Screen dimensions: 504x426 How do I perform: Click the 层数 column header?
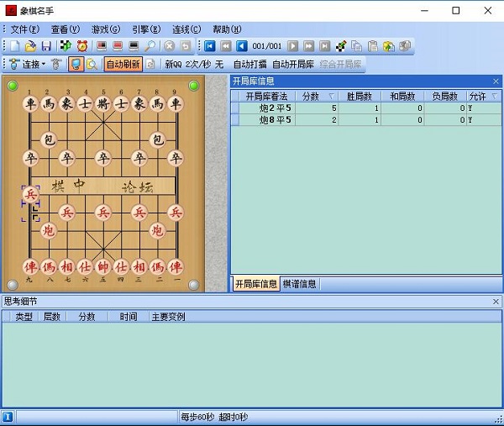click(x=52, y=317)
